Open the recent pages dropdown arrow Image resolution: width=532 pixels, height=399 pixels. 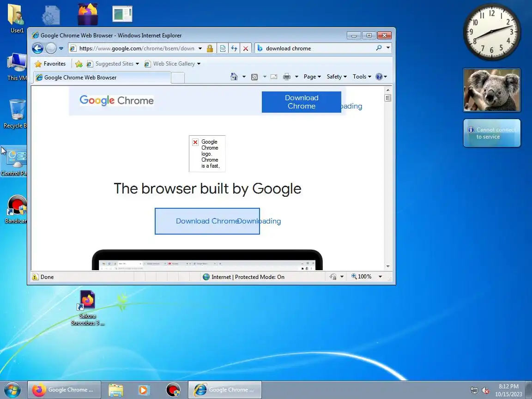(x=61, y=48)
